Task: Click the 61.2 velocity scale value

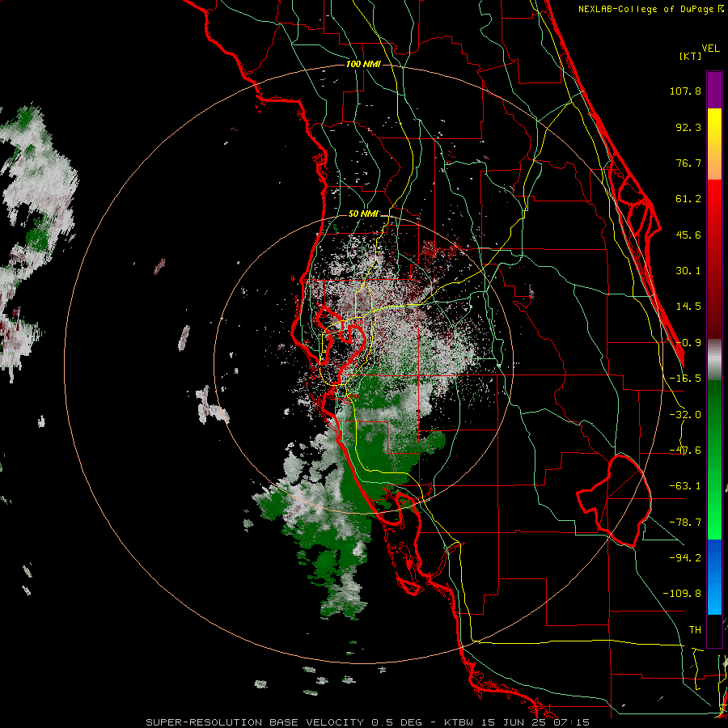Action: (x=688, y=199)
